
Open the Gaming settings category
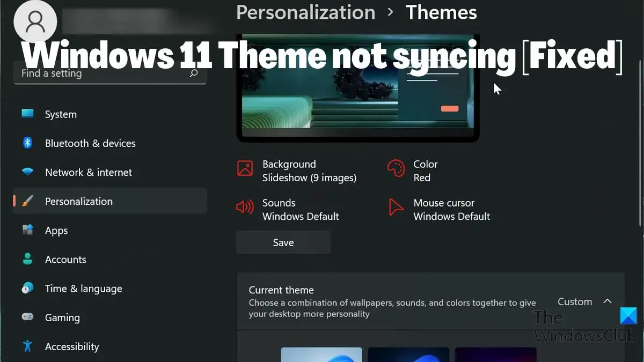click(x=110, y=317)
